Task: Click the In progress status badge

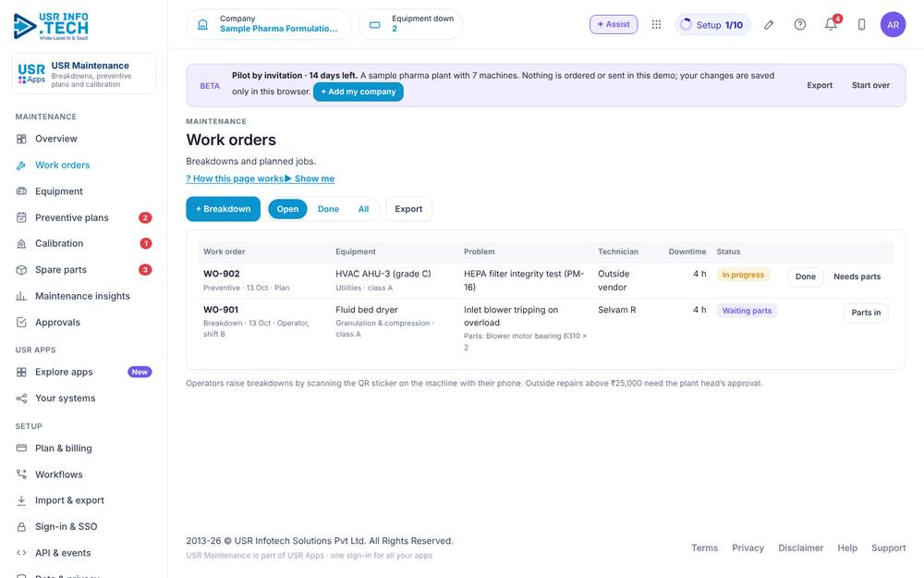Action: click(743, 275)
